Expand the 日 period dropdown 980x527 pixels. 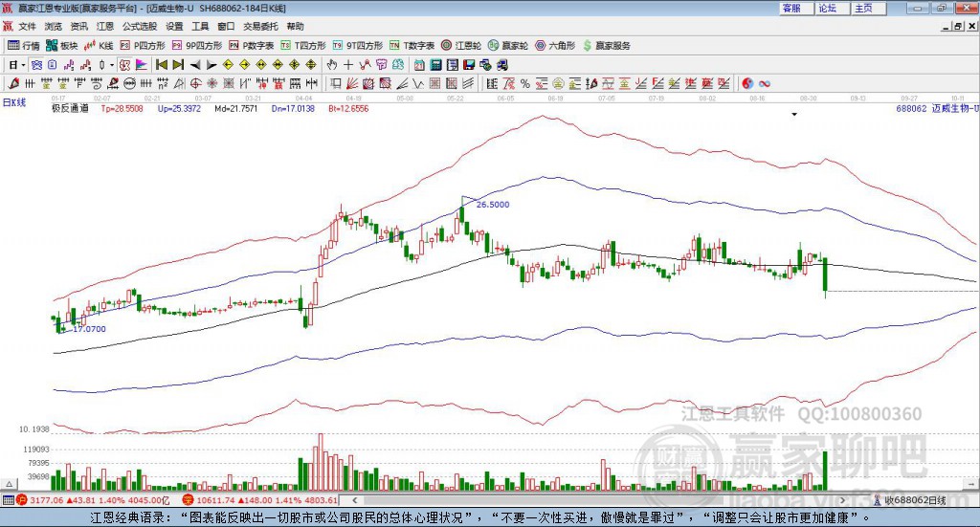tap(23, 65)
